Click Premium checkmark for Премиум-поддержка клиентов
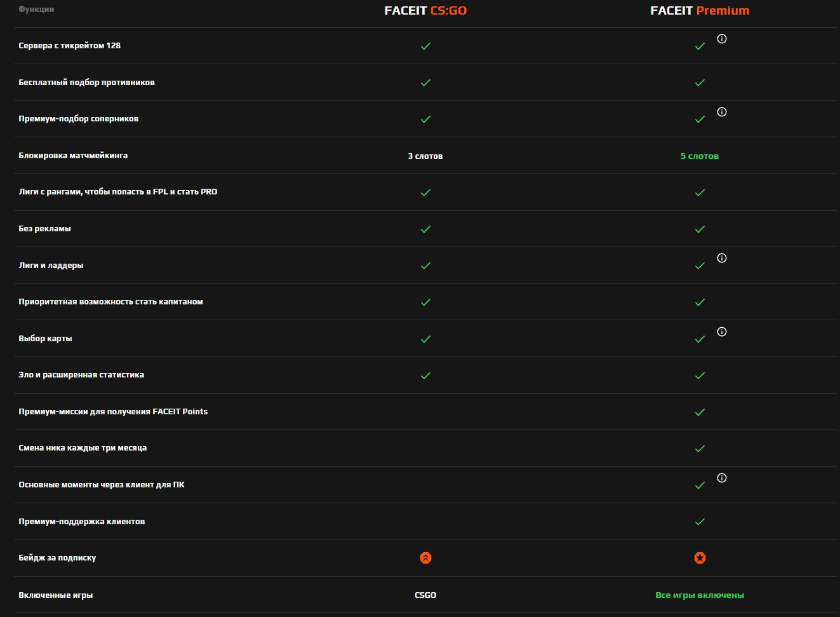840x617 pixels. pos(700,522)
